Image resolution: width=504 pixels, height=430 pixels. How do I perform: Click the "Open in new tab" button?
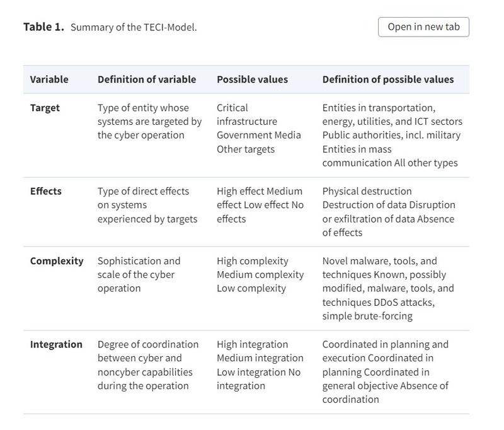[x=423, y=27]
